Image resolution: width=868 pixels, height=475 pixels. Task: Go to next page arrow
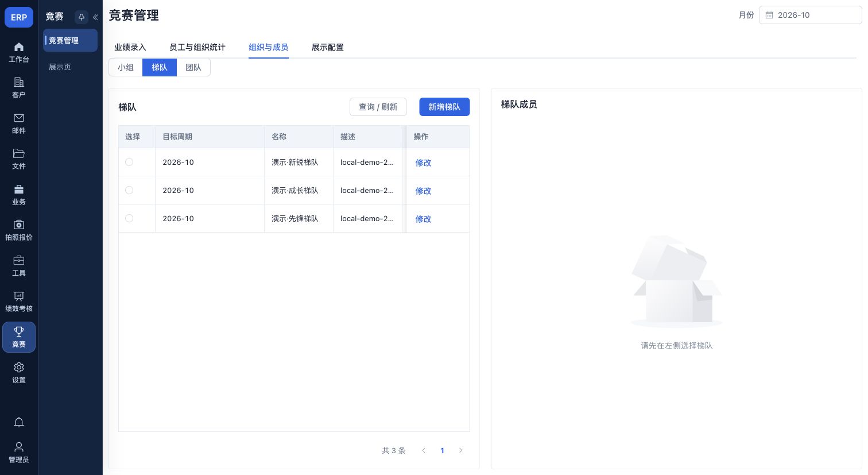click(460, 450)
